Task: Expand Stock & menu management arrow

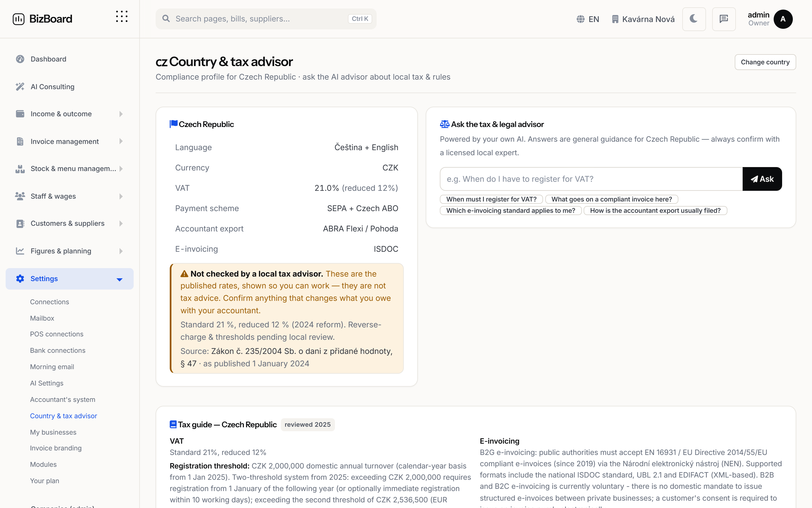Action: click(121, 169)
